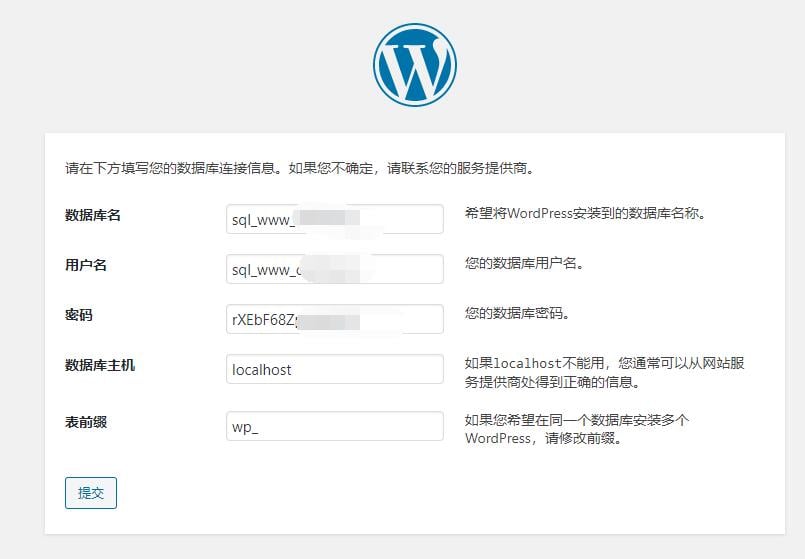Click the 请修改前缀 help text
Screen dimensions: 805x559
click(x=577, y=429)
